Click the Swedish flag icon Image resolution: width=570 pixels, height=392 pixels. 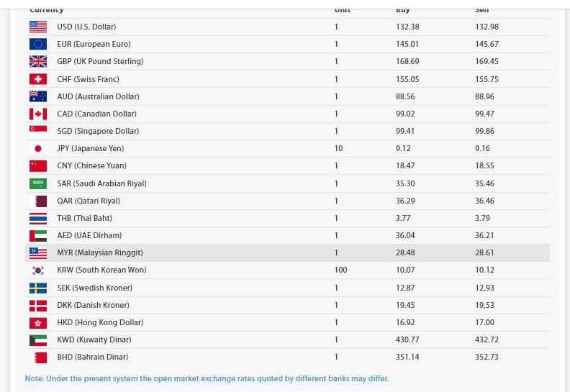(38, 288)
